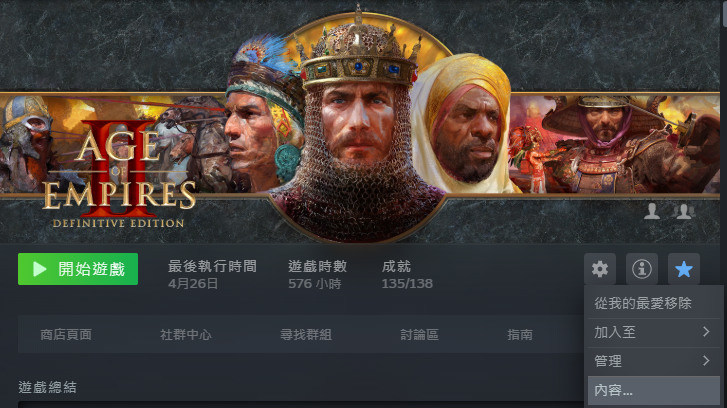The height and width of the screenshot is (408, 727).
Task: Click the two-friends silhouette icon
Action: point(683,211)
